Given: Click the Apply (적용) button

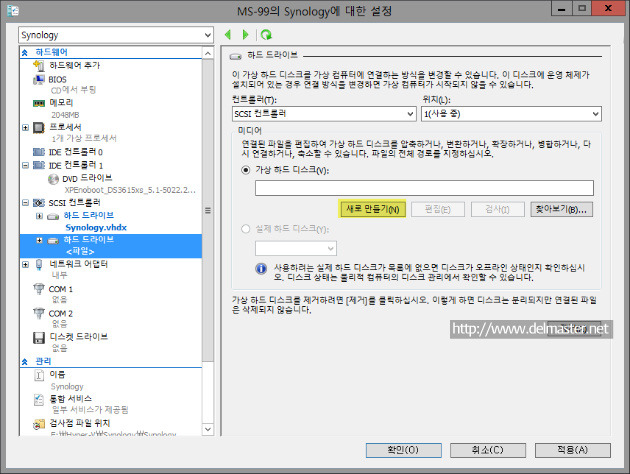Looking at the screenshot, I should pyautogui.click(x=573, y=450).
